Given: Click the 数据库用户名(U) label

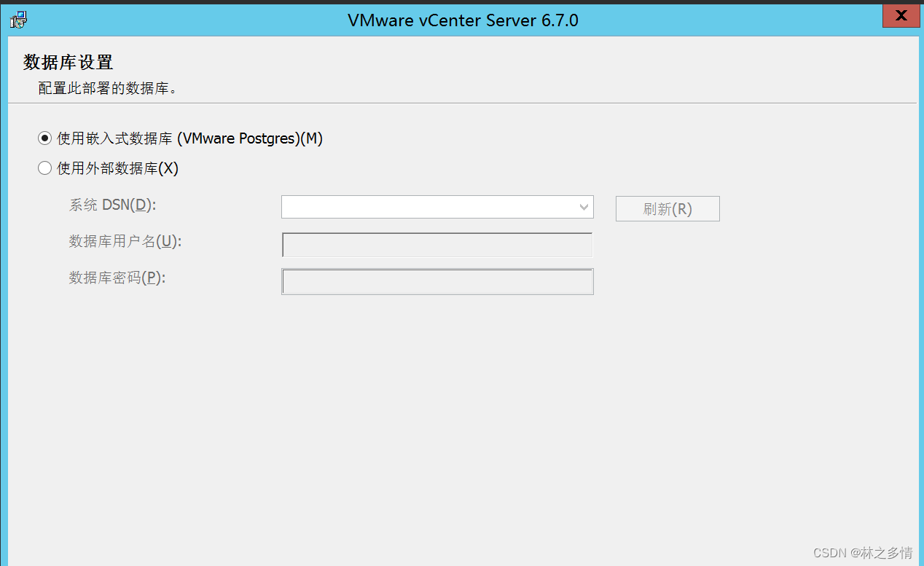Looking at the screenshot, I should 125,241.
